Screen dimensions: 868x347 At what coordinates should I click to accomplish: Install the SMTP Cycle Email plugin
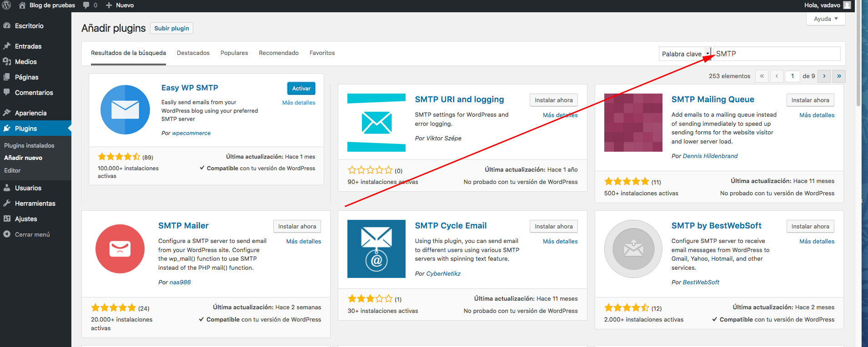(554, 227)
